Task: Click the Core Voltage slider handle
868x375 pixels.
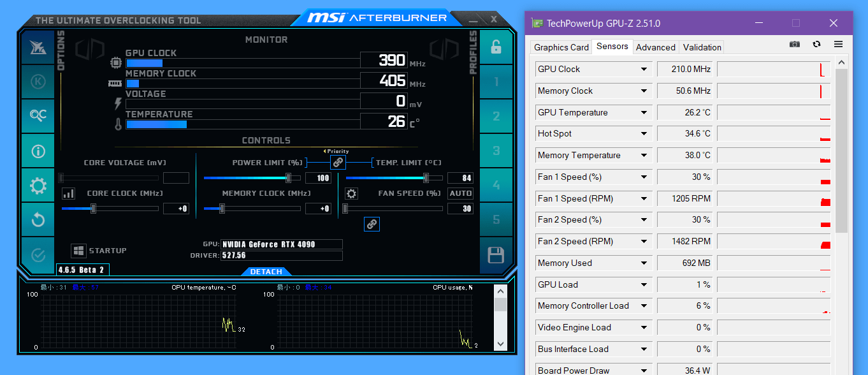Action: 61,178
